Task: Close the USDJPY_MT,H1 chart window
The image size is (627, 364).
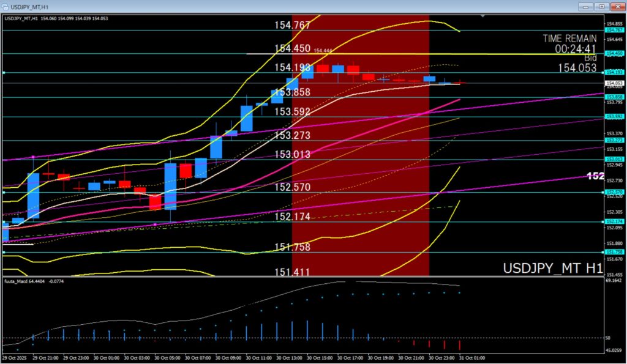Action: tap(616, 6)
